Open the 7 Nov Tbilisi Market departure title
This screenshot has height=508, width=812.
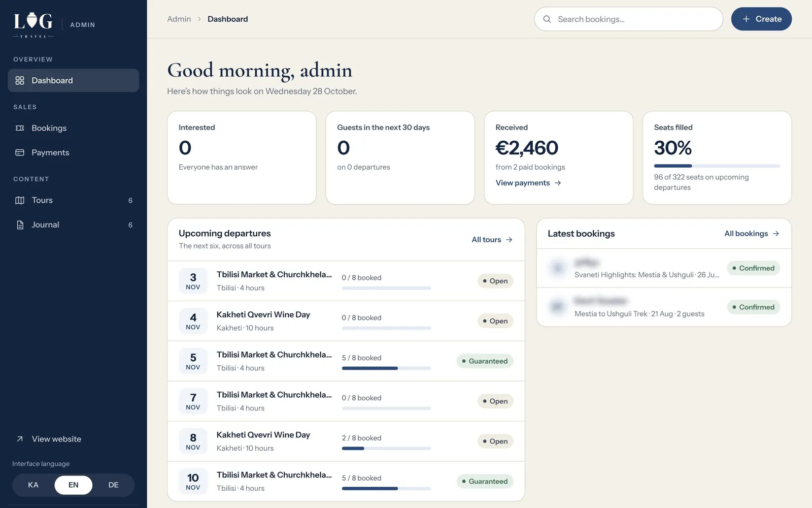pyautogui.click(x=274, y=395)
